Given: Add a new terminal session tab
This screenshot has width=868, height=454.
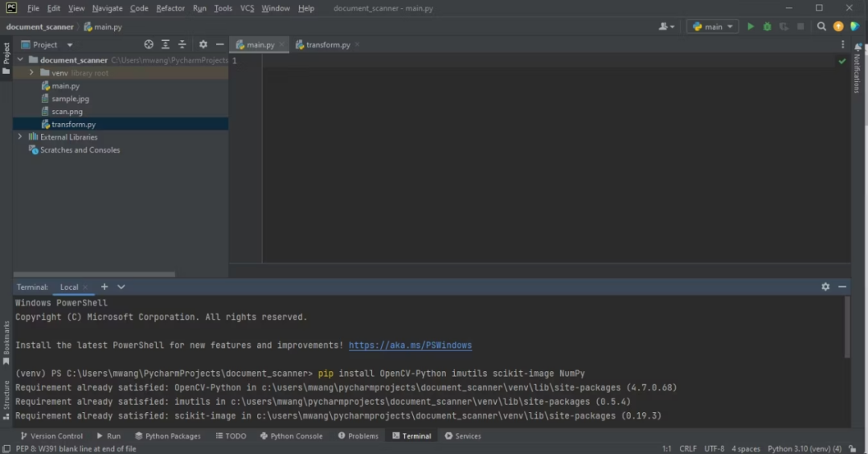Looking at the screenshot, I should click(x=104, y=287).
